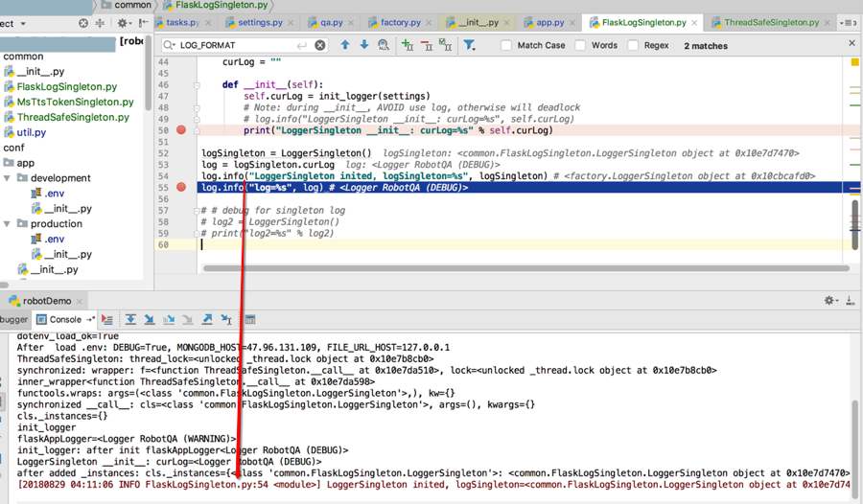Screen dimensions: 863x504
Task: Toggle the Words search checkbox
Action: [x=581, y=45]
